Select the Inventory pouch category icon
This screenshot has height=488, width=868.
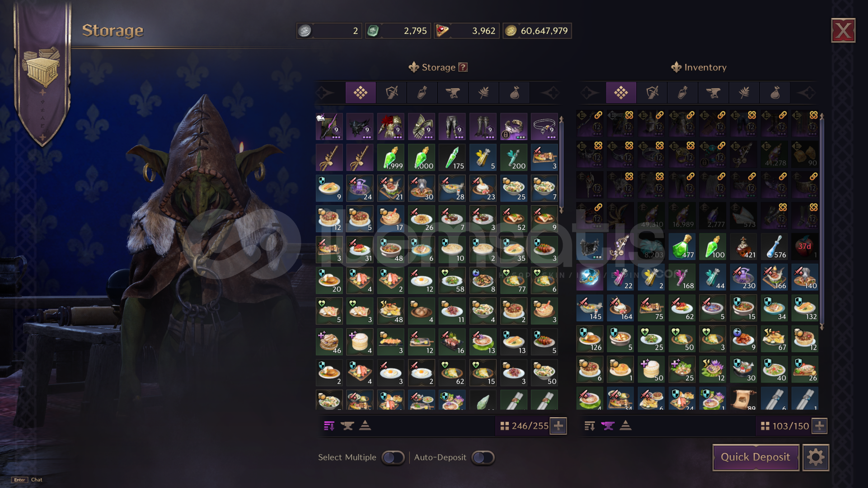[775, 93]
